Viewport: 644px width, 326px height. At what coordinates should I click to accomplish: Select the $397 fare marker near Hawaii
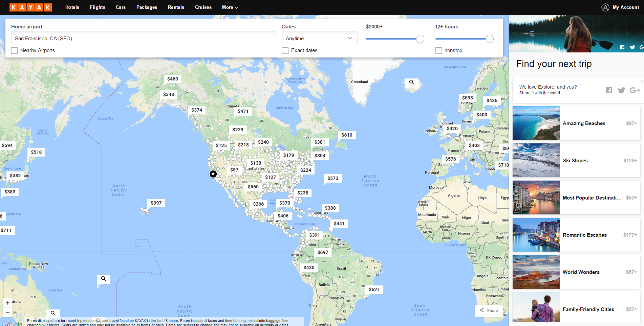coord(156,203)
